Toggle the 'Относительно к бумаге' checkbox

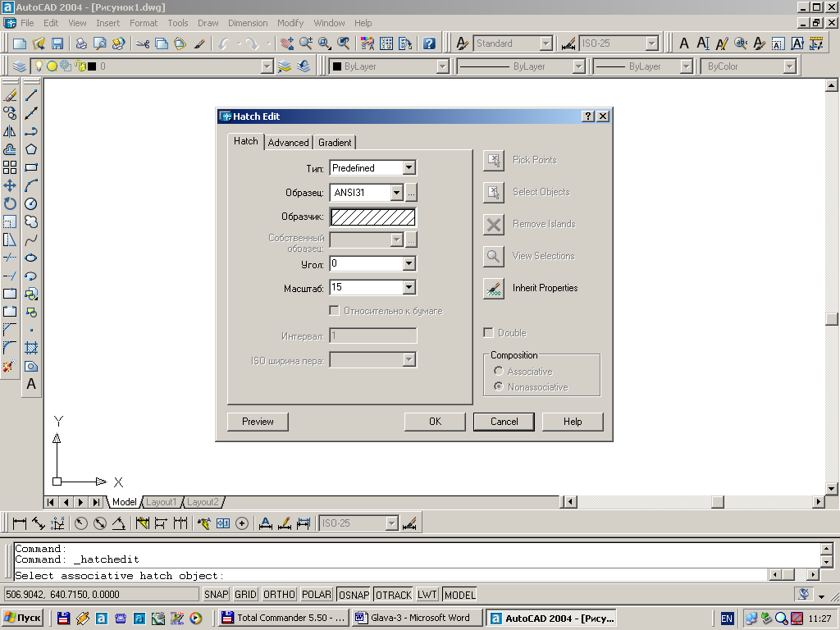(335, 311)
